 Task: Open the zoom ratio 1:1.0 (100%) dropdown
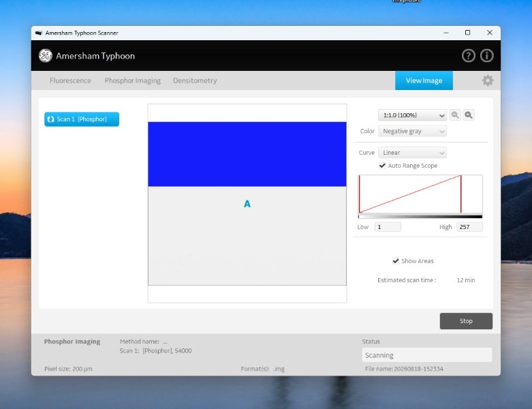pyautogui.click(x=412, y=115)
